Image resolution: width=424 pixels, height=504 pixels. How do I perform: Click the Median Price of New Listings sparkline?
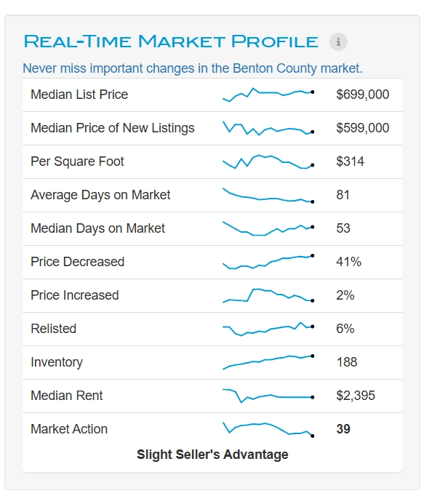click(x=268, y=128)
